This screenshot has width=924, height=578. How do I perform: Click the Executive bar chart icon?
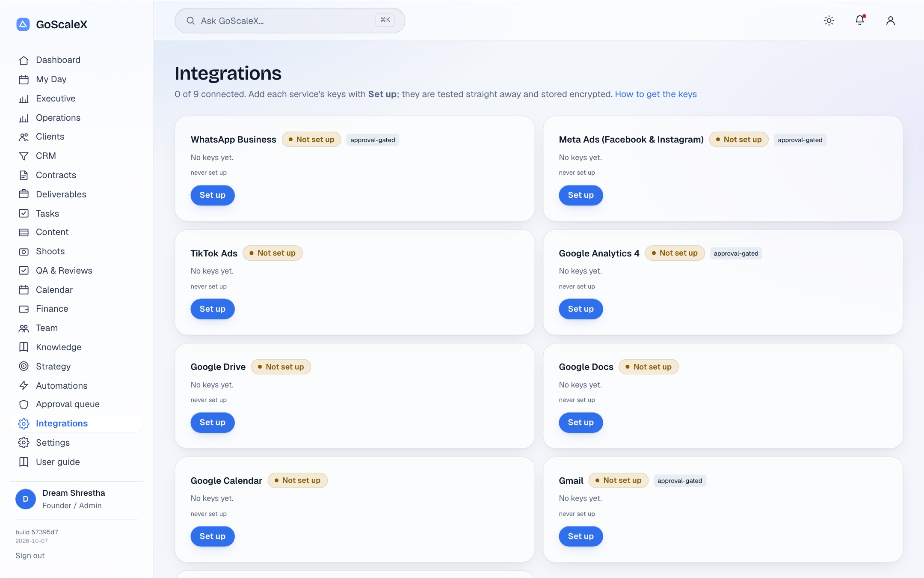(x=24, y=99)
